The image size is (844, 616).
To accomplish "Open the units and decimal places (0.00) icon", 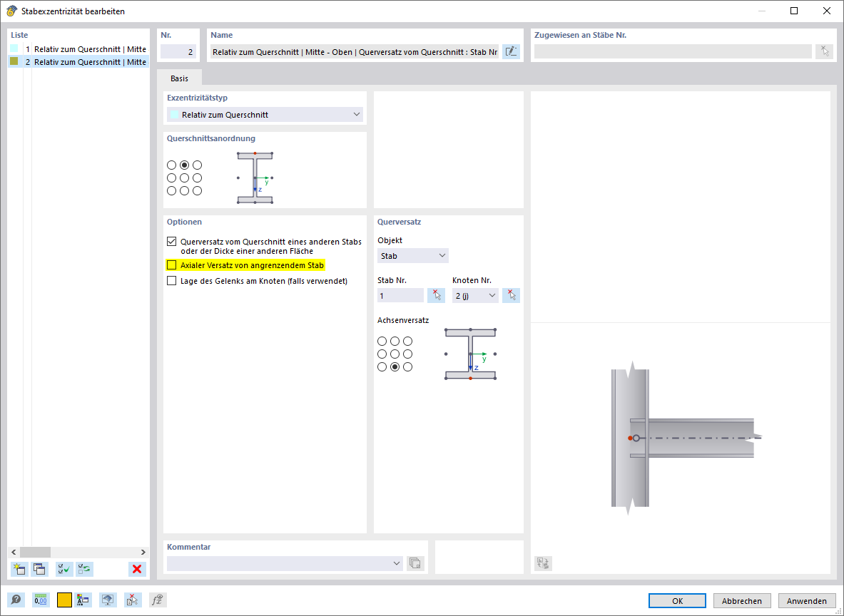I will point(41,600).
